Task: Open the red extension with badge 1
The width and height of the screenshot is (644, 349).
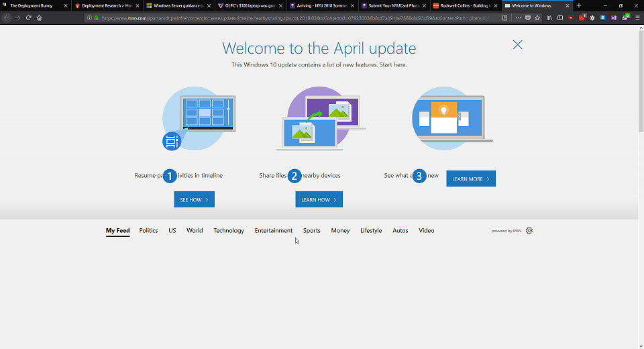Action: point(582,17)
